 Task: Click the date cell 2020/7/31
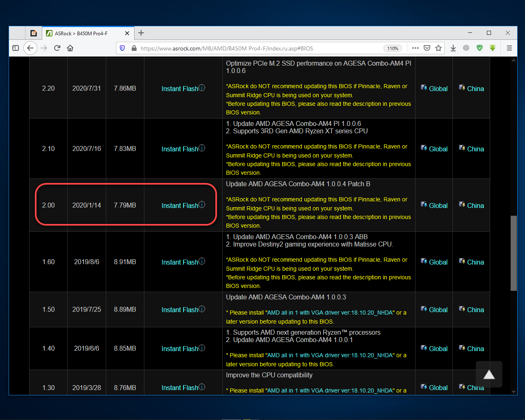click(87, 89)
